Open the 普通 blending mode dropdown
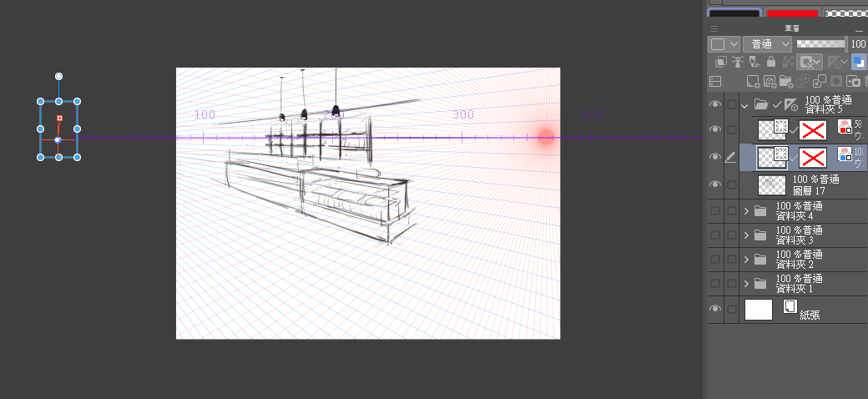 tap(767, 44)
